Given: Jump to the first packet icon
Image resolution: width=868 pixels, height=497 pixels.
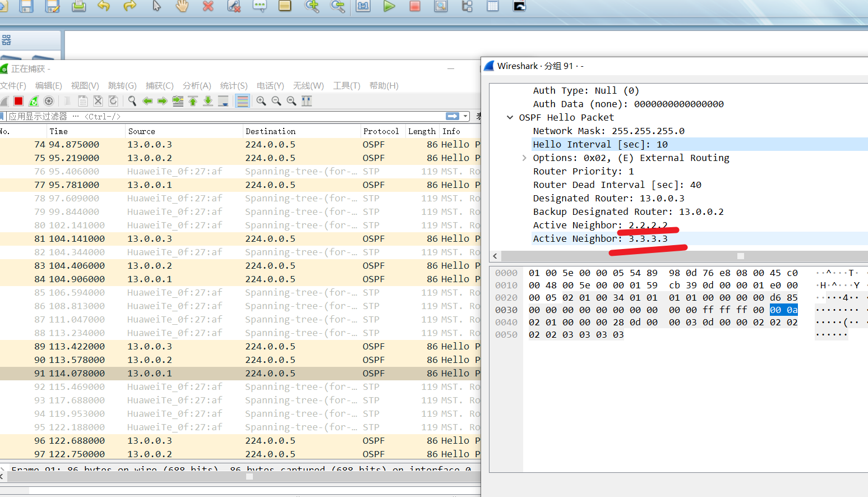Looking at the screenshot, I should pos(193,101).
